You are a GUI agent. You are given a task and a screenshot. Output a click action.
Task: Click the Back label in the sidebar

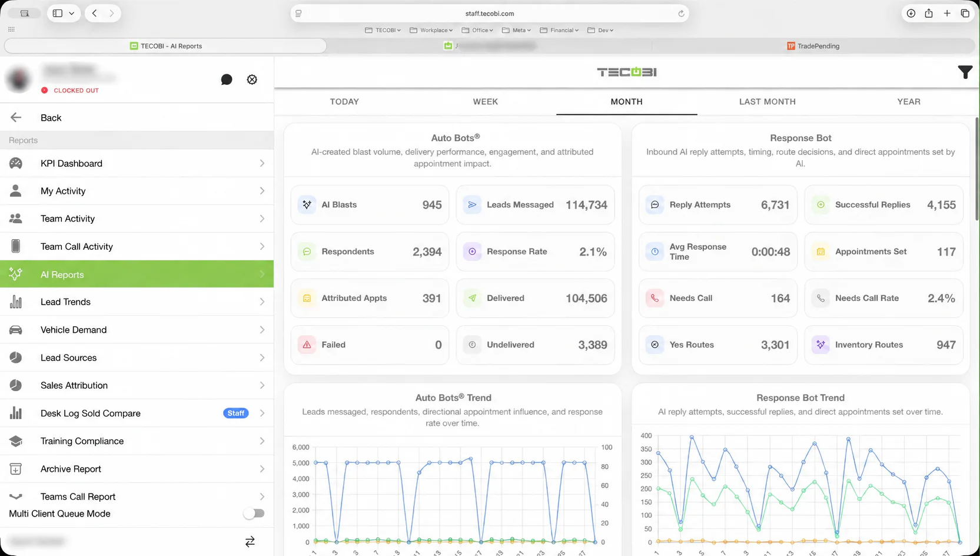(51, 118)
